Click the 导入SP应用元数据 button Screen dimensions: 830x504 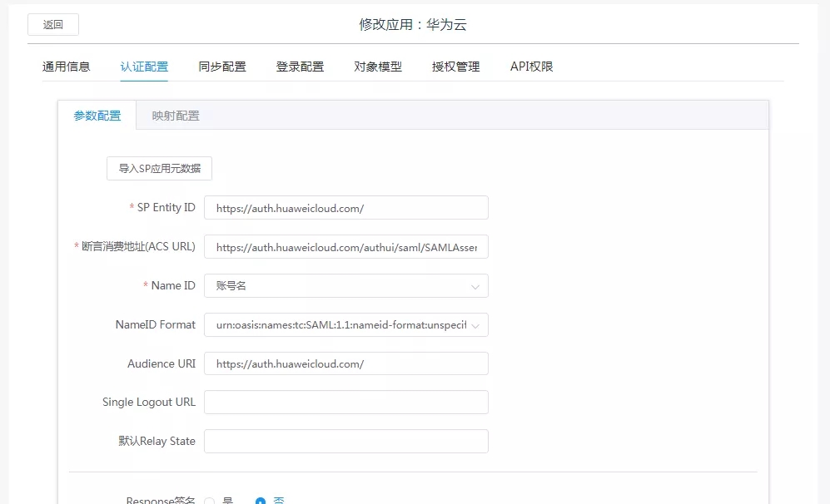pos(159,168)
